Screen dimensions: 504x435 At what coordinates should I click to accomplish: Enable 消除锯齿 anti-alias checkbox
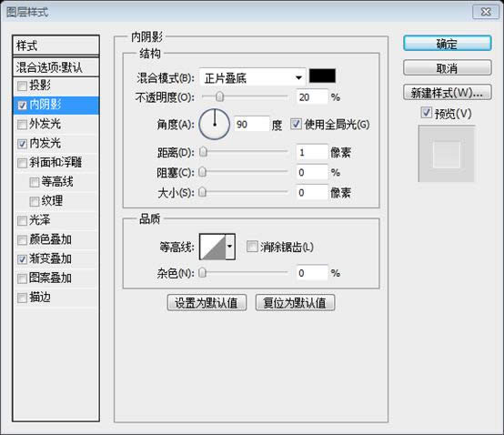[x=252, y=247]
